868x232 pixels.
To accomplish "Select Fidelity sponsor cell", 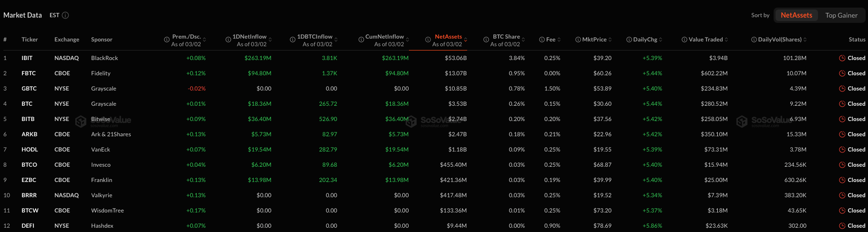I will pos(101,73).
